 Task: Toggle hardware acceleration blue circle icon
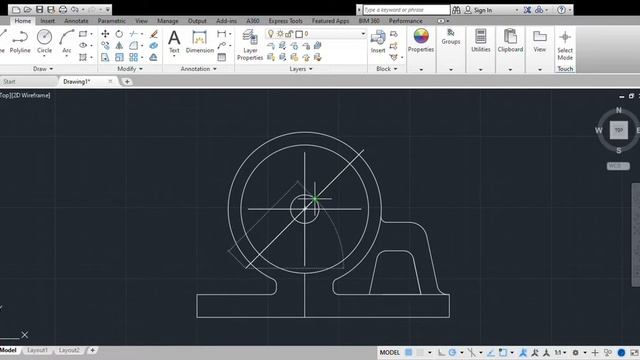pos(621,352)
